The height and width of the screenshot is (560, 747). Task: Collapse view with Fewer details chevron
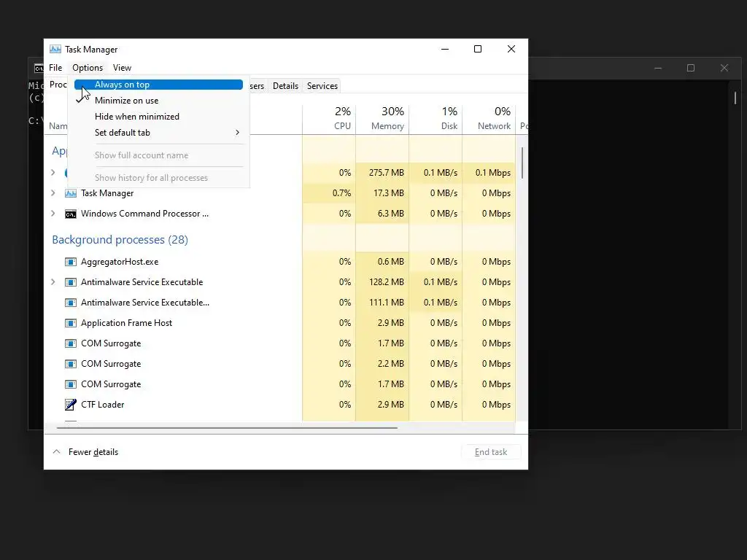57,452
